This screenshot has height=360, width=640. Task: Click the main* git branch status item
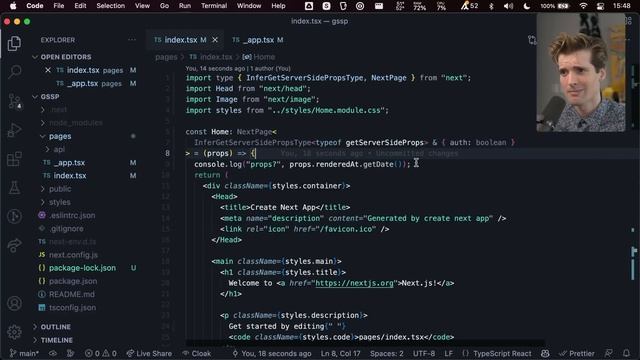[24, 353]
